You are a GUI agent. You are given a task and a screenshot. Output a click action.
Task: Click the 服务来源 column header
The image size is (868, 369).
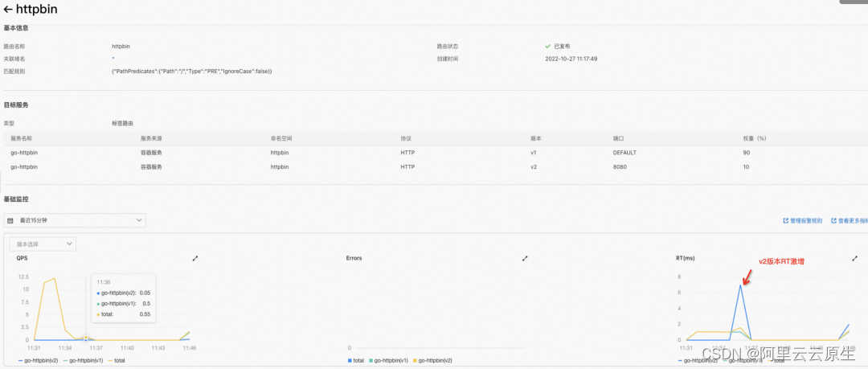tap(151, 138)
